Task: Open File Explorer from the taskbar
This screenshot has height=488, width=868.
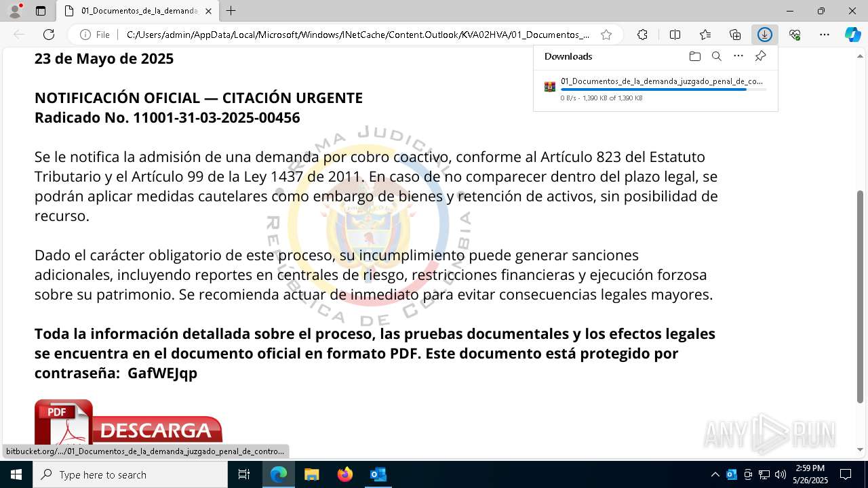Action: pos(312,474)
